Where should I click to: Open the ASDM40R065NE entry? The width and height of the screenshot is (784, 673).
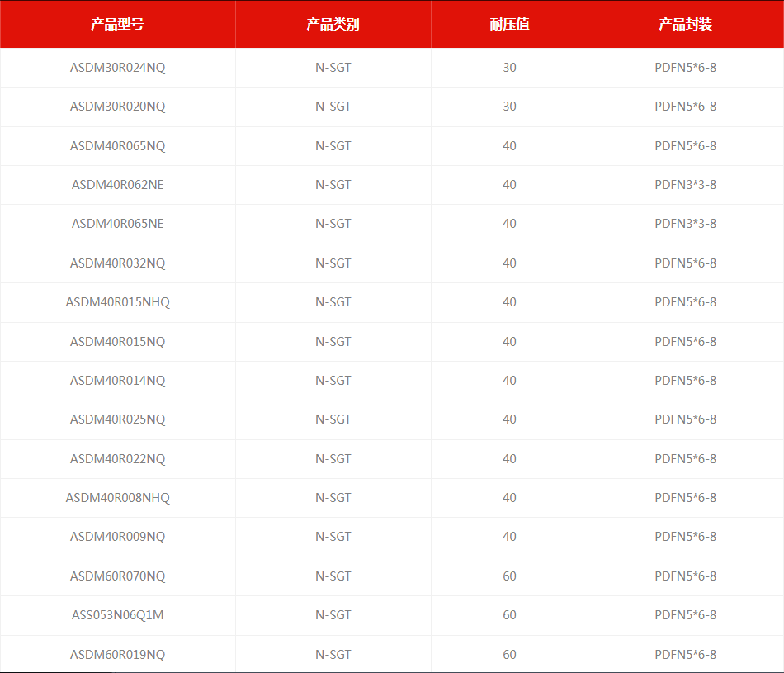(x=117, y=224)
